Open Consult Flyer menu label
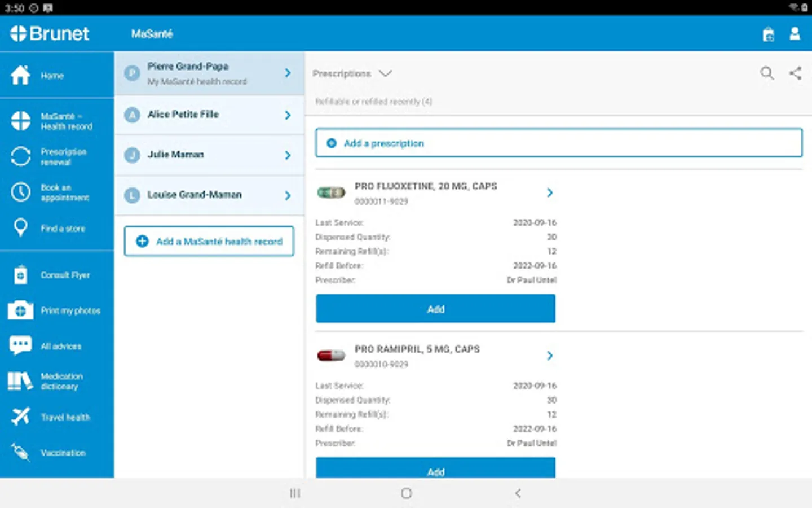The image size is (812, 508). coord(65,275)
